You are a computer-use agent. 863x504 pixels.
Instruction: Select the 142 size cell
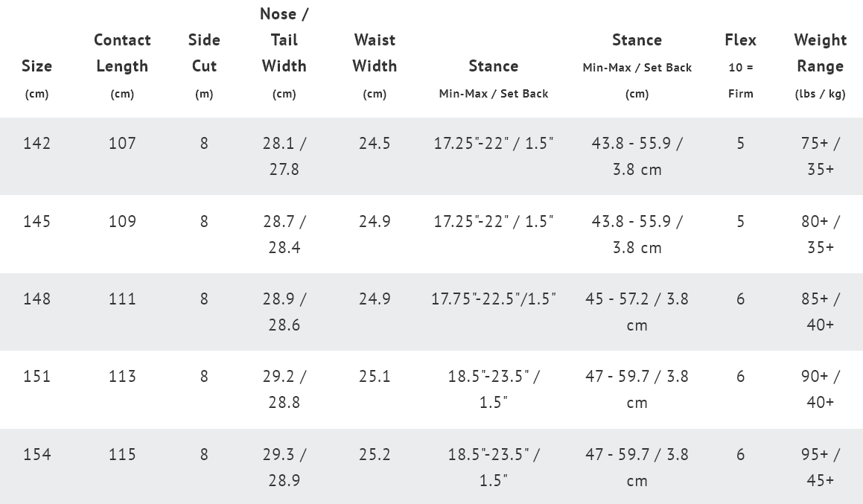coord(36,143)
